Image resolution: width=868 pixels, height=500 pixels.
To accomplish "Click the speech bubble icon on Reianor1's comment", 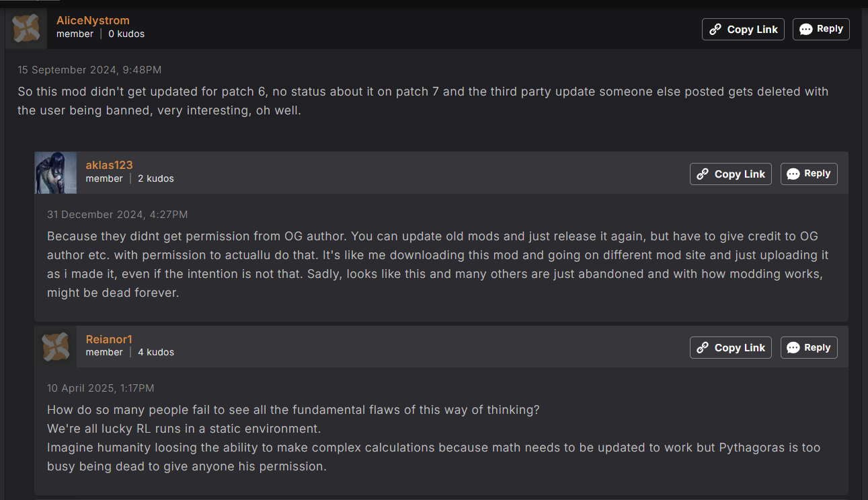I will coord(793,348).
